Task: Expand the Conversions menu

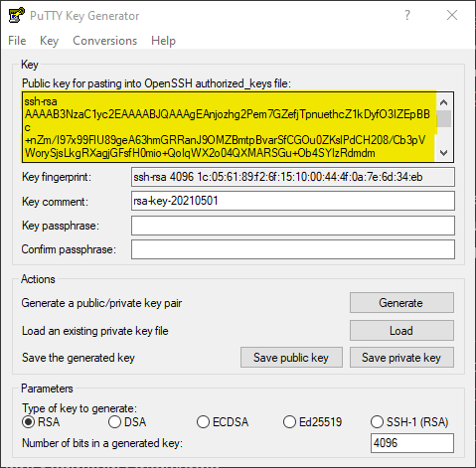Action: click(104, 41)
